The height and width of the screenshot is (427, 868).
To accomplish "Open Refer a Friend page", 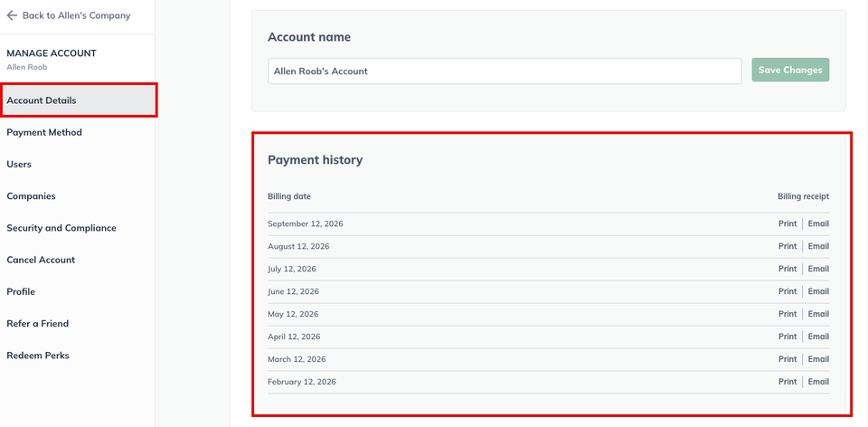I will click(x=38, y=324).
